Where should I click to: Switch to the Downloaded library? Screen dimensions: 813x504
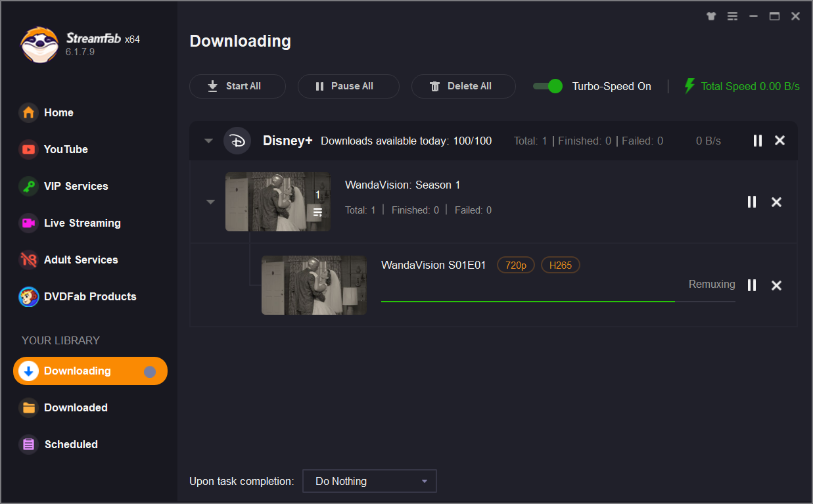pyautogui.click(x=76, y=407)
